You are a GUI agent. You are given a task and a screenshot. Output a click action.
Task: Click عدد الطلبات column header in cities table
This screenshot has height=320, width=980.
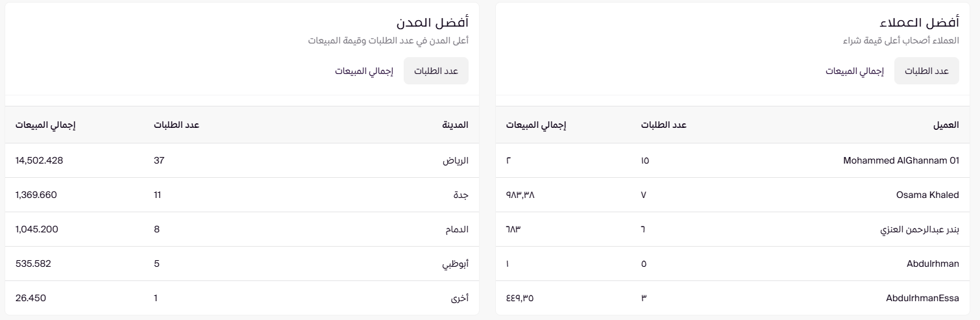(x=176, y=125)
